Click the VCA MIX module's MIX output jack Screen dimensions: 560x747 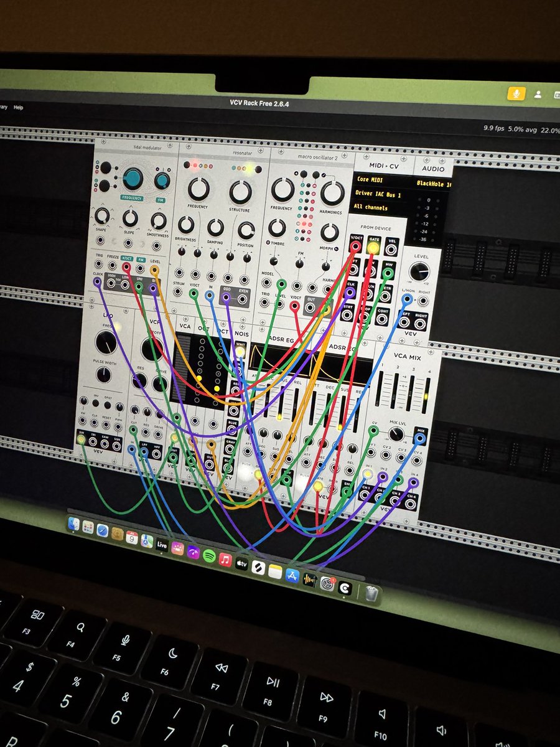point(420,438)
